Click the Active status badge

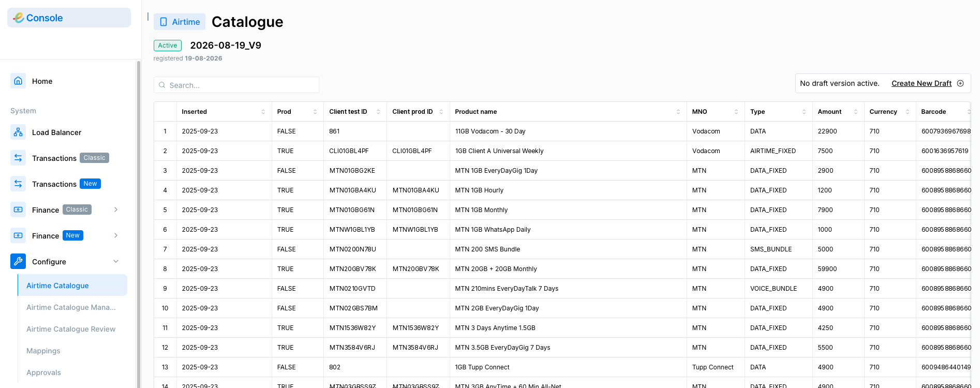168,46
